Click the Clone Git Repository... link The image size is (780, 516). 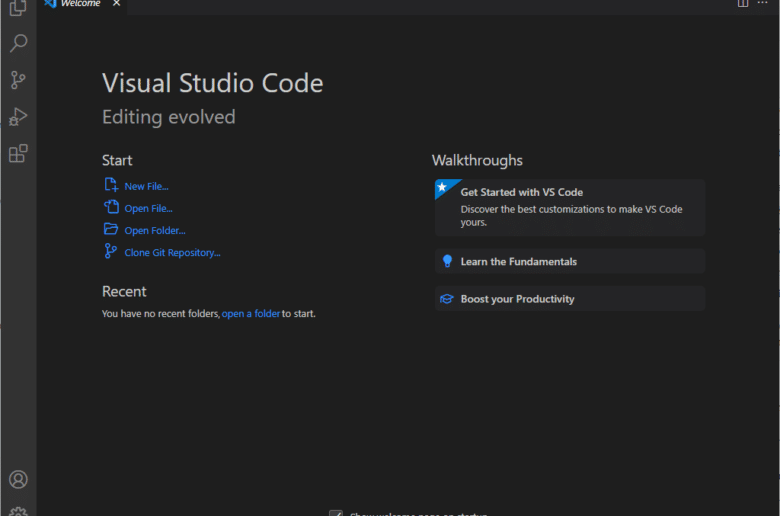pos(172,252)
